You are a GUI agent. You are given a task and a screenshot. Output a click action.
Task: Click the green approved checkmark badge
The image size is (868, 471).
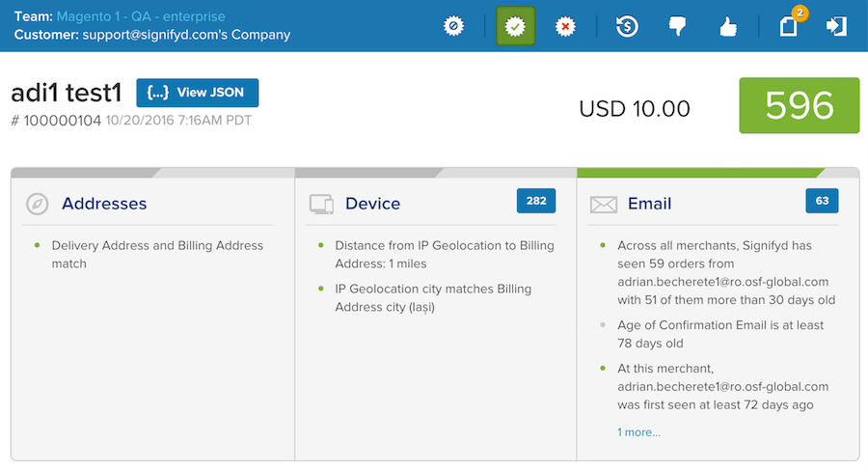pyautogui.click(x=515, y=26)
